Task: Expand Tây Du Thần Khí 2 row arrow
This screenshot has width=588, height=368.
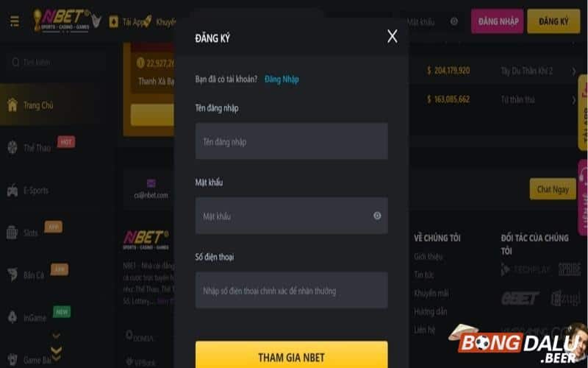Action: (x=574, y=71)
